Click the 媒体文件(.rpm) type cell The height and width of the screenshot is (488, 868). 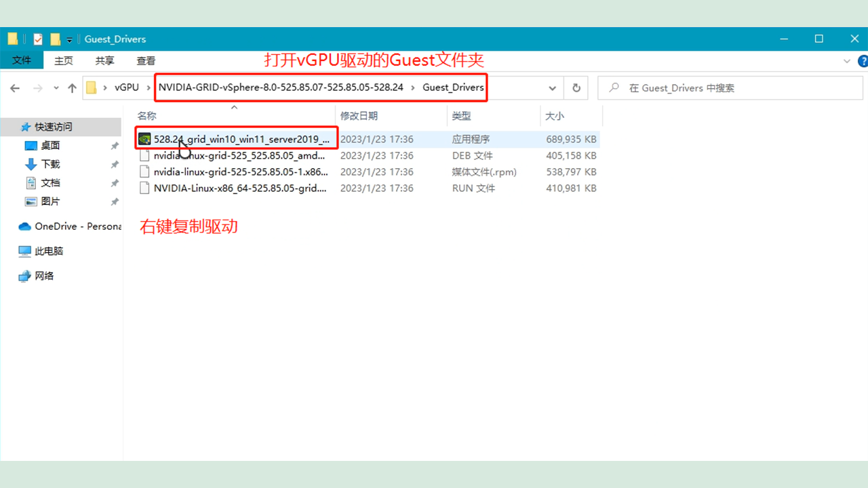484,172
